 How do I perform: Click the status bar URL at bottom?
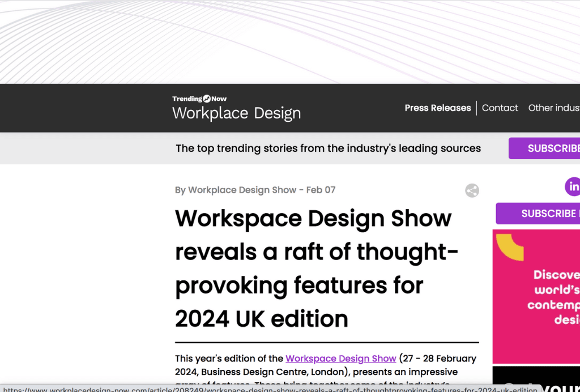coord(270,390)
